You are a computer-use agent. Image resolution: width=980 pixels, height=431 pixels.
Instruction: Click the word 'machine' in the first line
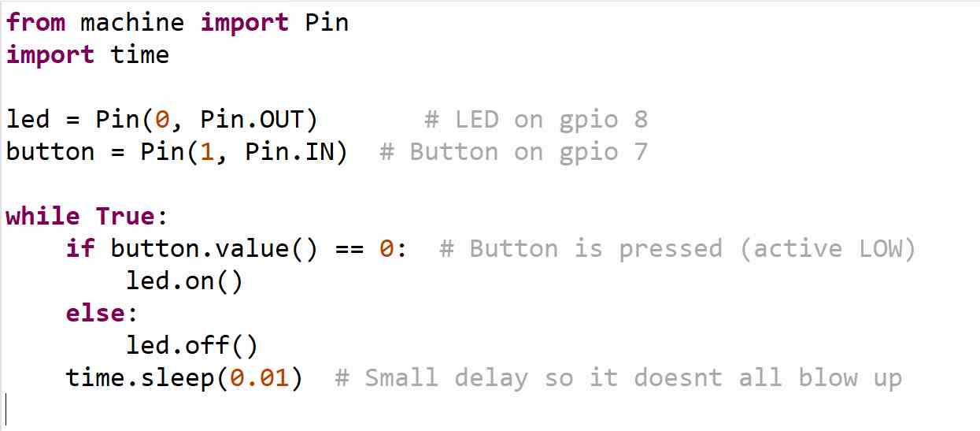click(x=131, y=22)
